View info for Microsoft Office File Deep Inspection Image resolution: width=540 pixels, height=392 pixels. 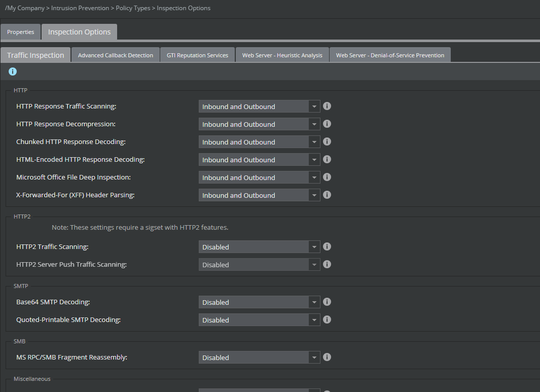[x=327, y=177]
